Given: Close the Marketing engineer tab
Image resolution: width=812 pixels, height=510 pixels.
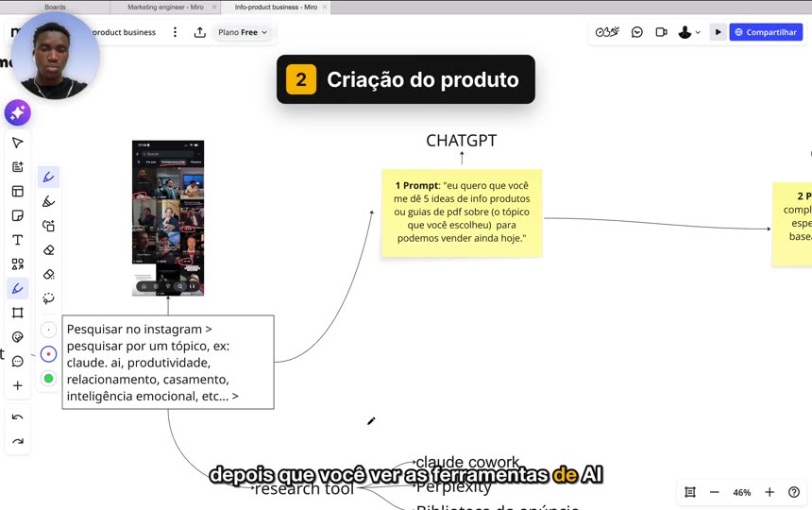Looking at the screenshot, I should 214,8.
